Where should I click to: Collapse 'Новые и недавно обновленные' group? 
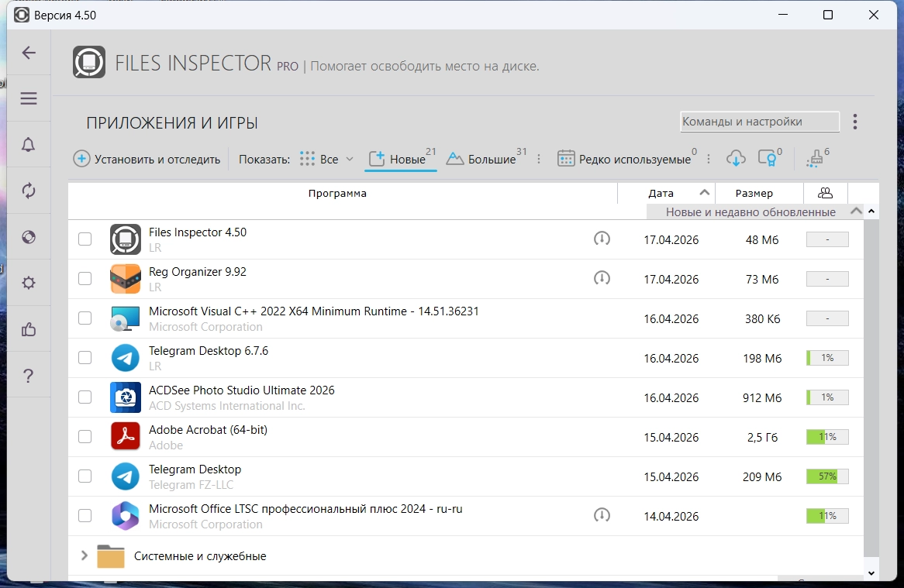pyautogui.click(x=856, y=211)
